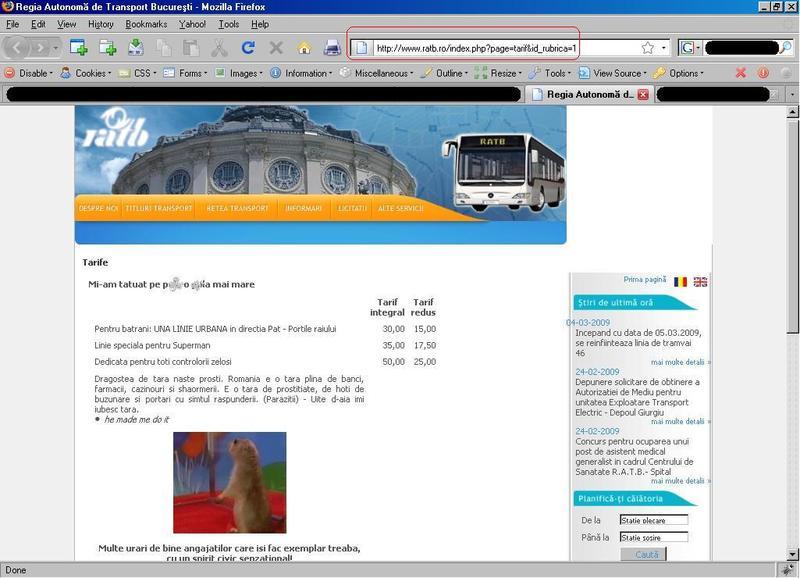Open the View Source menu
Viewport: 800px width, 578px height.
pyautogui.click(x=612, y=73)
